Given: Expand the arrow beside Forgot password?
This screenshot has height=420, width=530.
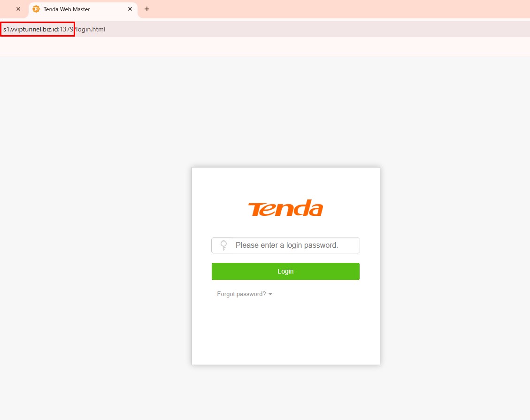Looking at the screenshot, I should point(270,294).
